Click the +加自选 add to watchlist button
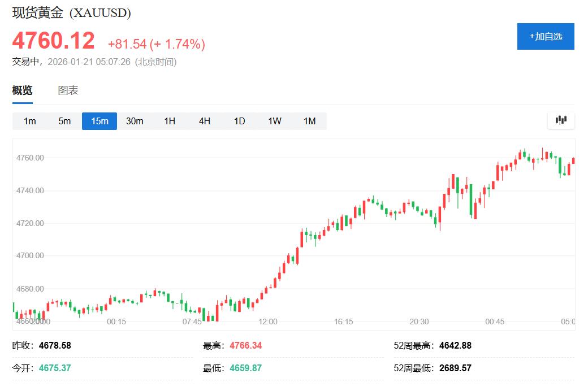Viewport: 588px width, 391px height. 546,36
